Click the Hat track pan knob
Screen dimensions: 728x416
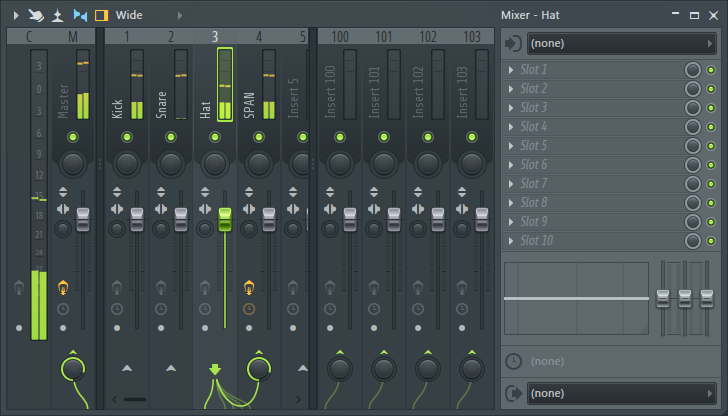point(214,163)
